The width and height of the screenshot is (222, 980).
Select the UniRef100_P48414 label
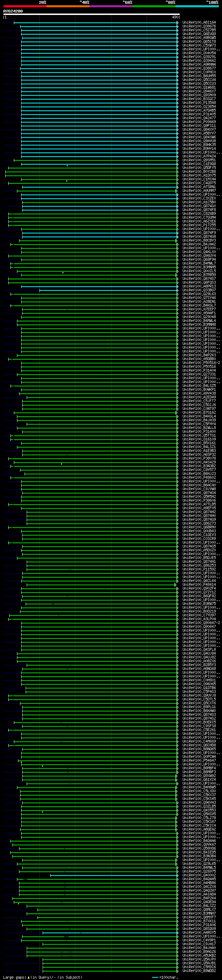pos(199,584)
